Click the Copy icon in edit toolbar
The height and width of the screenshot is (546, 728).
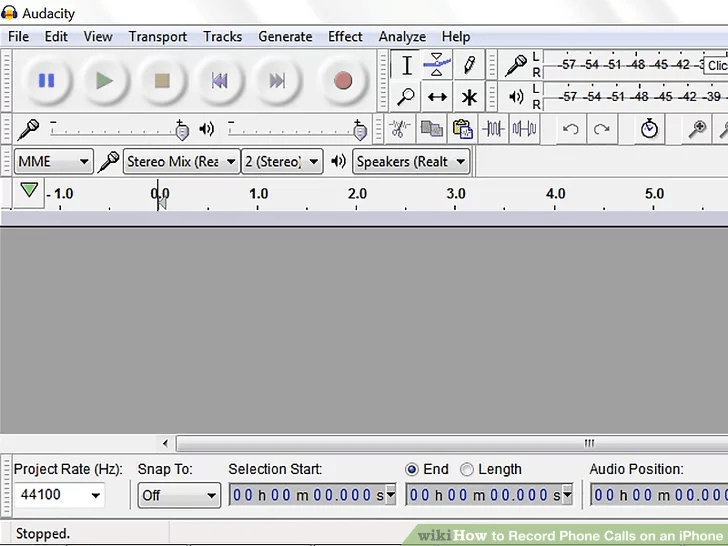point(431,129)
